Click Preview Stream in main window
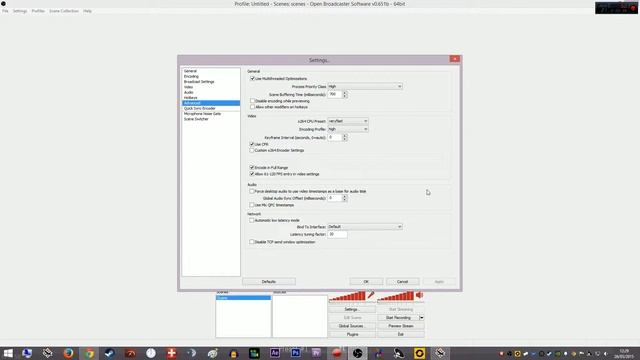640x360 pixels. click(x=401, y=326)
